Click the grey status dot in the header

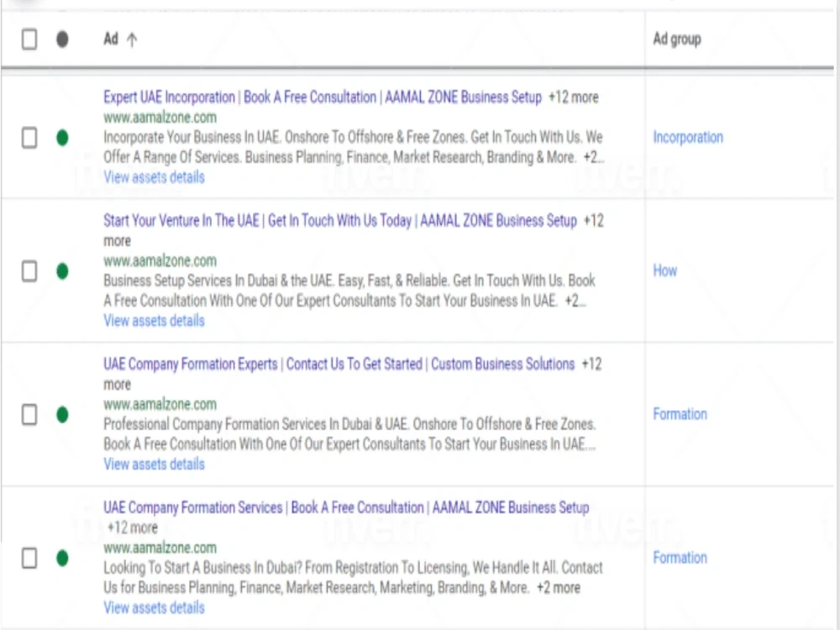coord(62,39)
